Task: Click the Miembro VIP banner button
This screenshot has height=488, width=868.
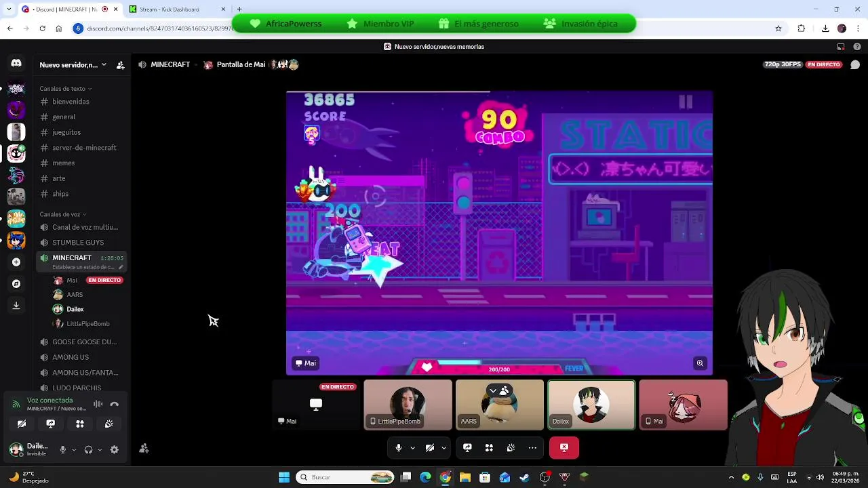Action: [x=381, y=24]
